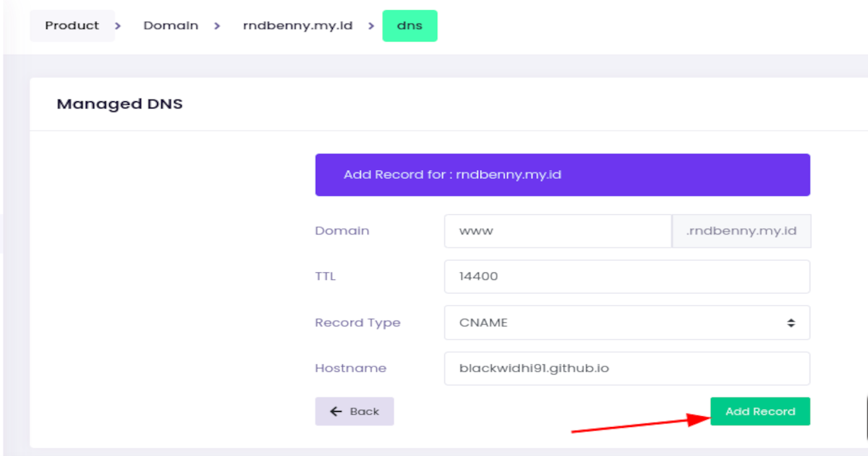Image resolution: width=868 pixels, height=456 pixels.
Task: Select the dns breadcrumb tab
Action: pos(409,25)
